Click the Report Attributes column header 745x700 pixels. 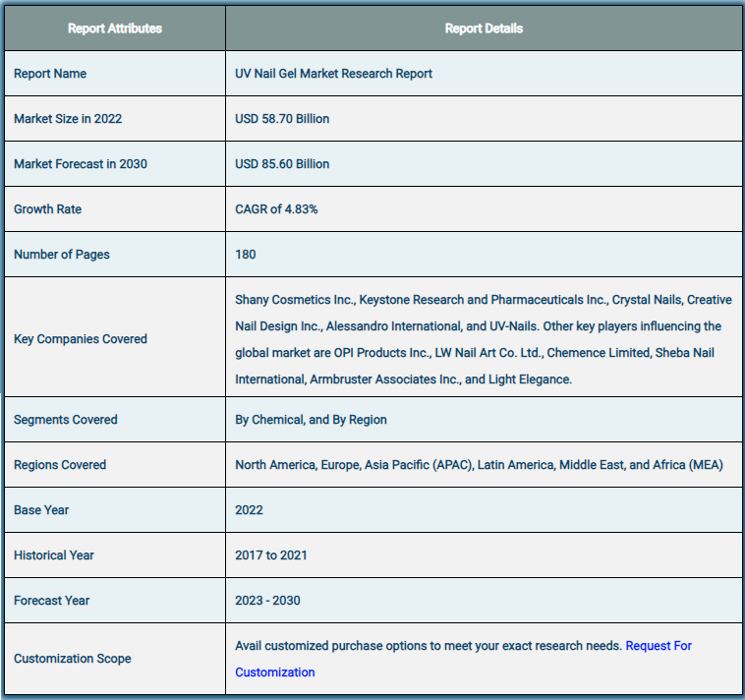point(115,29)
